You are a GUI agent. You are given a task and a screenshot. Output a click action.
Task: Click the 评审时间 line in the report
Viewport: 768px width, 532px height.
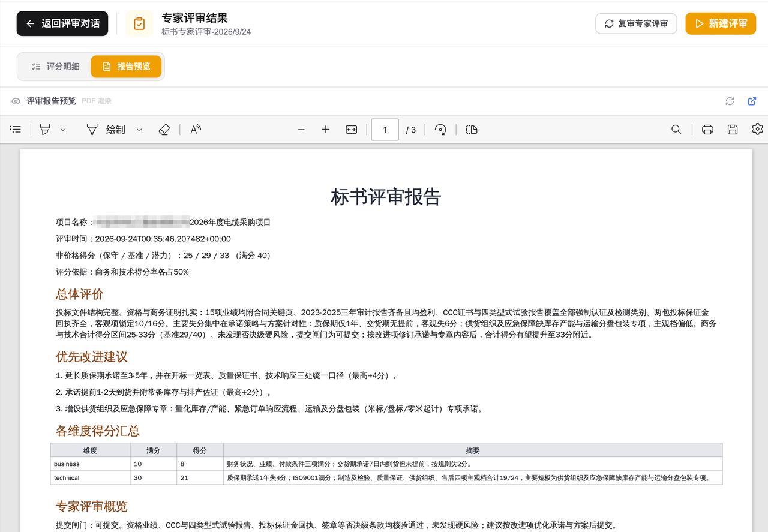pos(143,239)
